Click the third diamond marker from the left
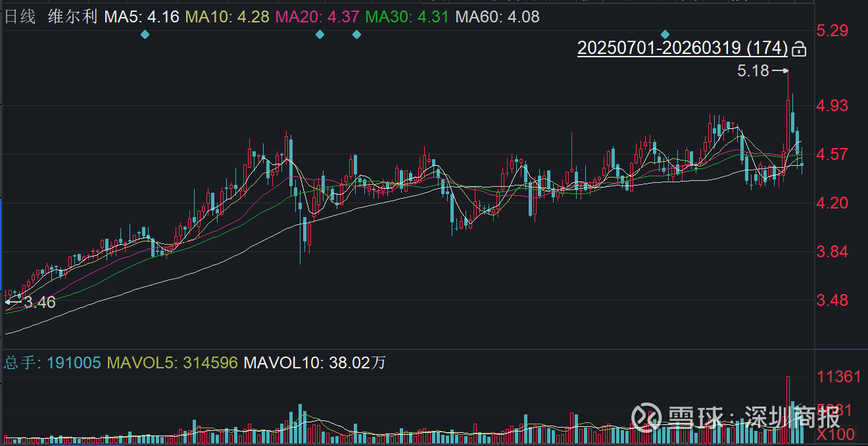This screenshot has width=868, height=446. [356, 34]
